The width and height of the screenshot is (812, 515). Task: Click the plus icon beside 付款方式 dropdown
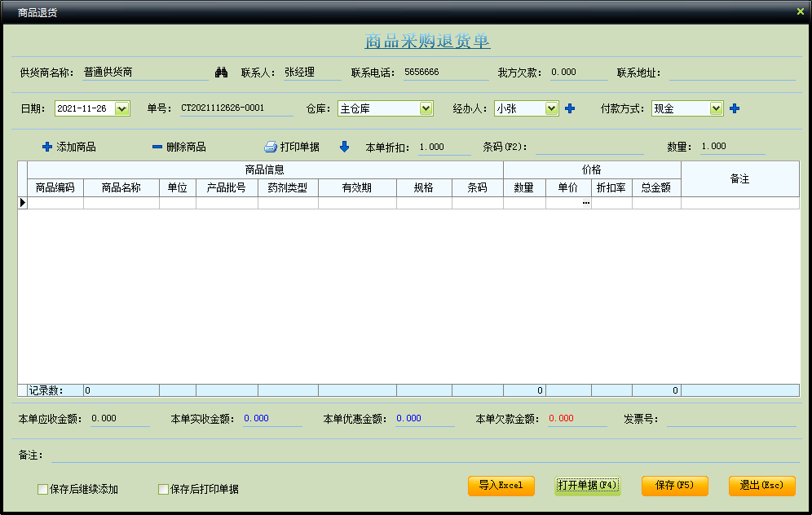click(x=735, y=108)
